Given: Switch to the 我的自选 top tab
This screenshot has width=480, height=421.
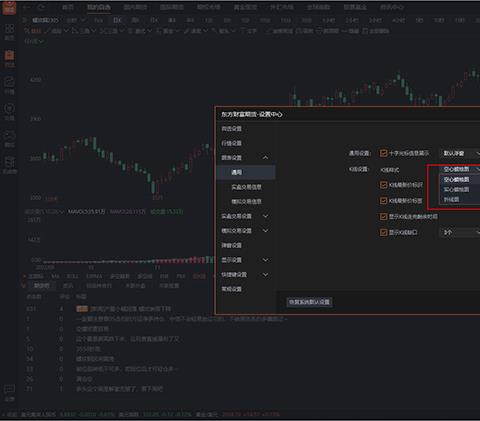Looking at the screenshot, I should 99,7.
